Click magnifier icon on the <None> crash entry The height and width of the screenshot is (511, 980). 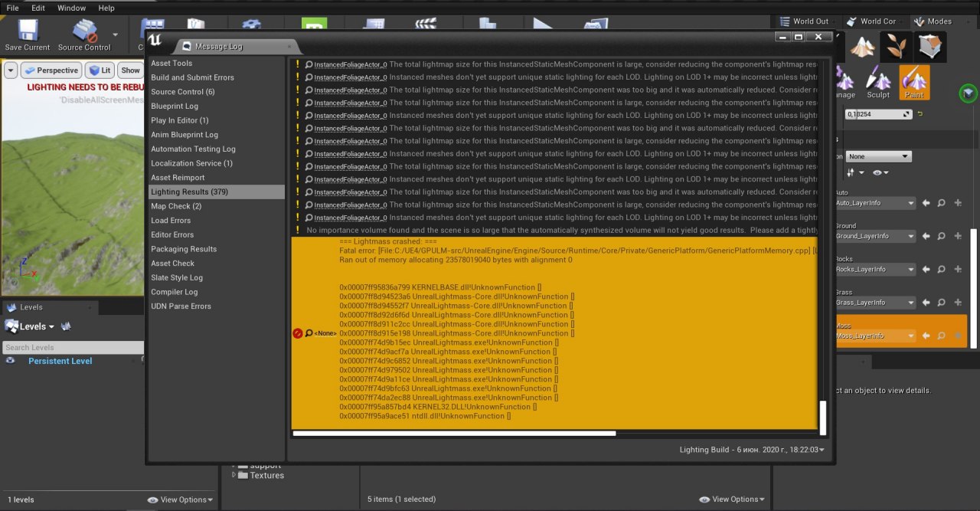pos(309,333)
